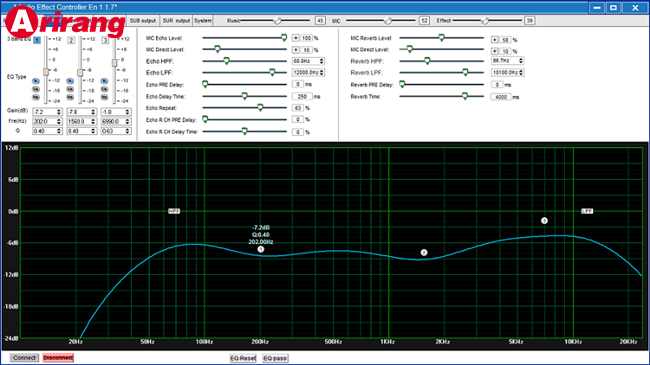This screenshot has width=650, height=365.
Task: Open the SUR output tab
Action: tap(176, 21)
